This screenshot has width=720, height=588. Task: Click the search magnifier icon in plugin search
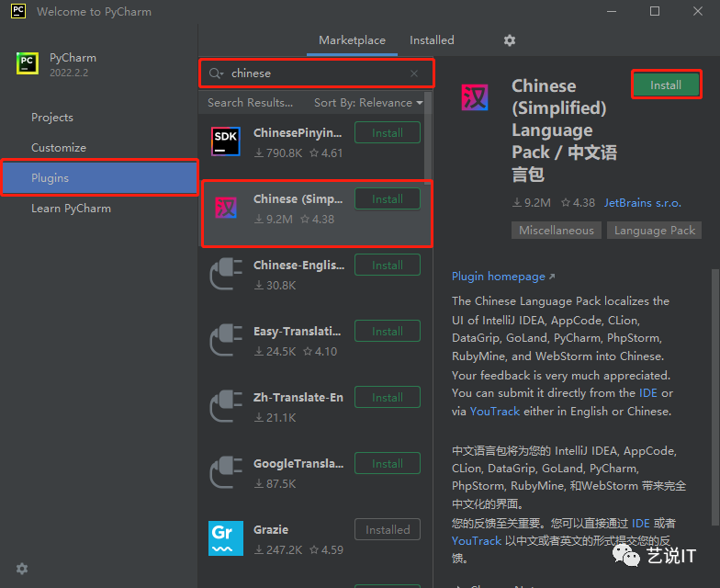click(x=214, y=73)
